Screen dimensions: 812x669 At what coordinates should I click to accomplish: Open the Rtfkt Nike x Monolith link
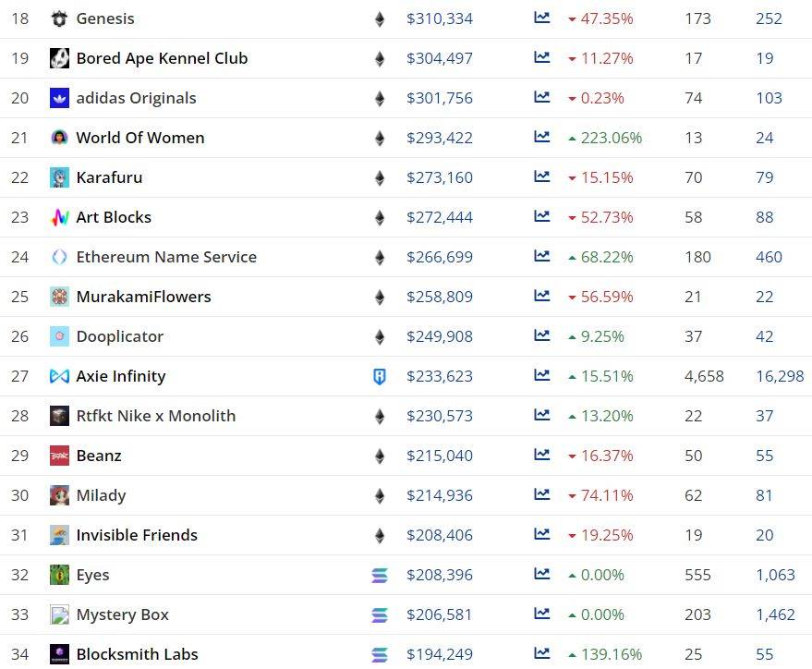coord(155,416)
